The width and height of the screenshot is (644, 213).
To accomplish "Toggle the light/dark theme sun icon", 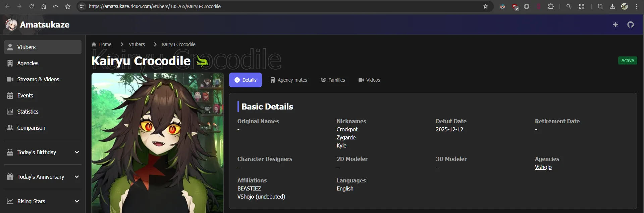I will coord(615,25).
